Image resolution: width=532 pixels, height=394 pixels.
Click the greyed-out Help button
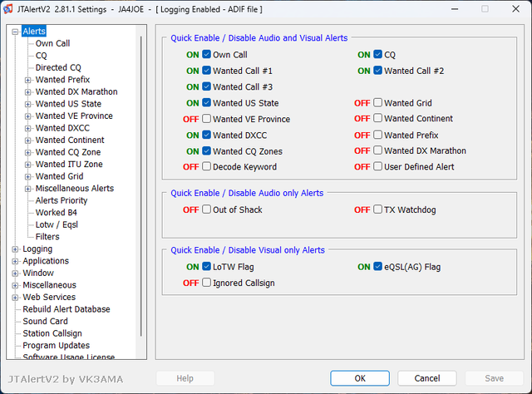(185, 378)
